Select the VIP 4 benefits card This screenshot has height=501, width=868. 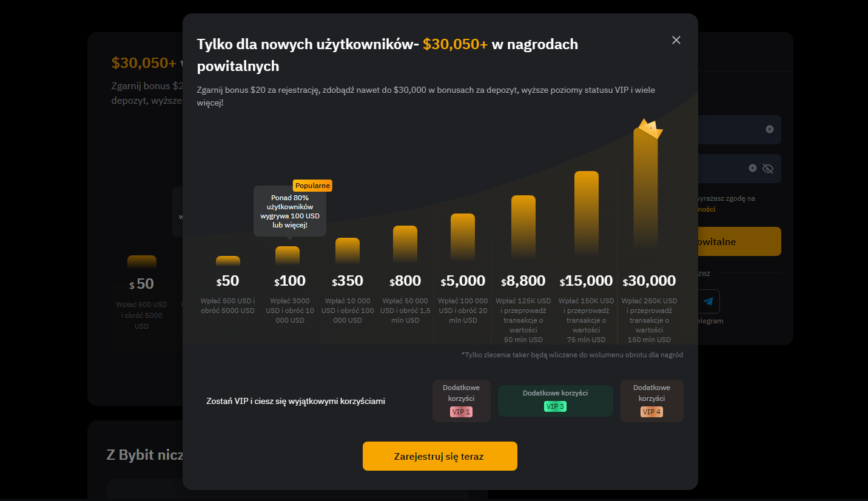point(652,401)
